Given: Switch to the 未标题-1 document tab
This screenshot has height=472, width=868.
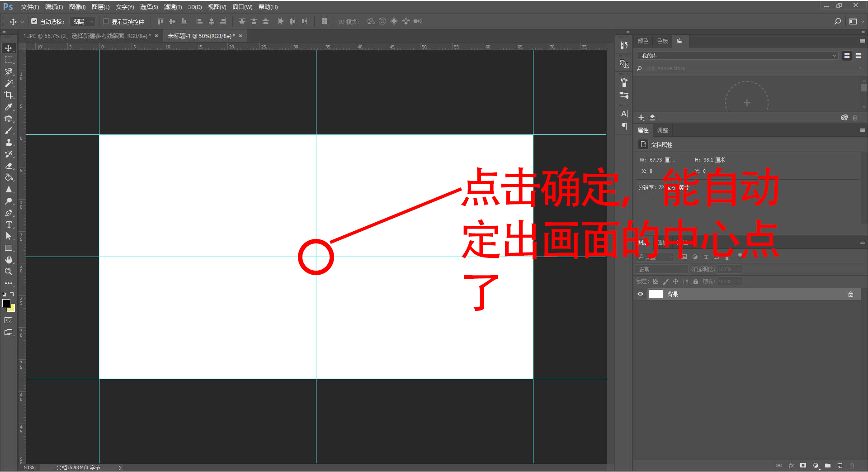Looking at the screenshot, I should pos(201,36).
